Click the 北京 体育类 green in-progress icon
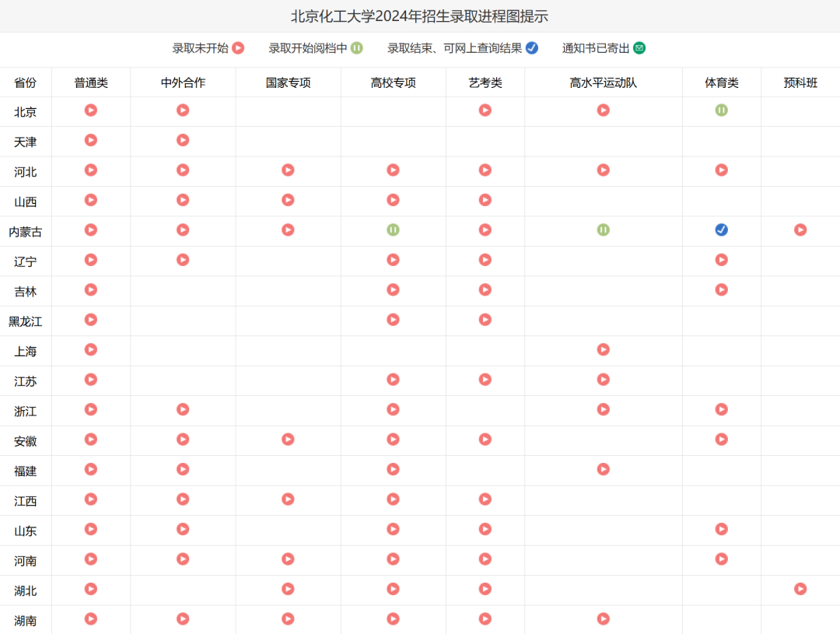840x634 pixels. click(721, 110)
